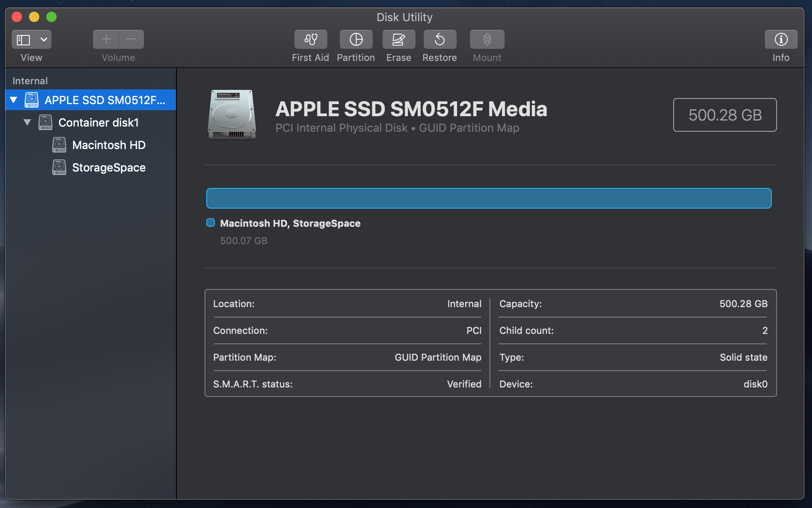Click the S.M.A.R.T. status label

click(x=253, y=384)
